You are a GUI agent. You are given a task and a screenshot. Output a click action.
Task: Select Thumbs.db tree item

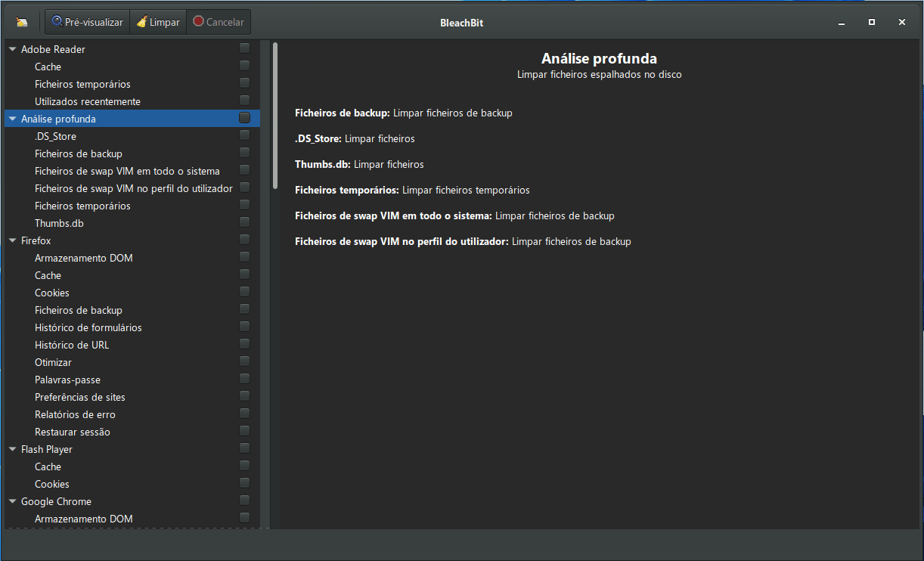pyautogui.click(x=132, y=223)
